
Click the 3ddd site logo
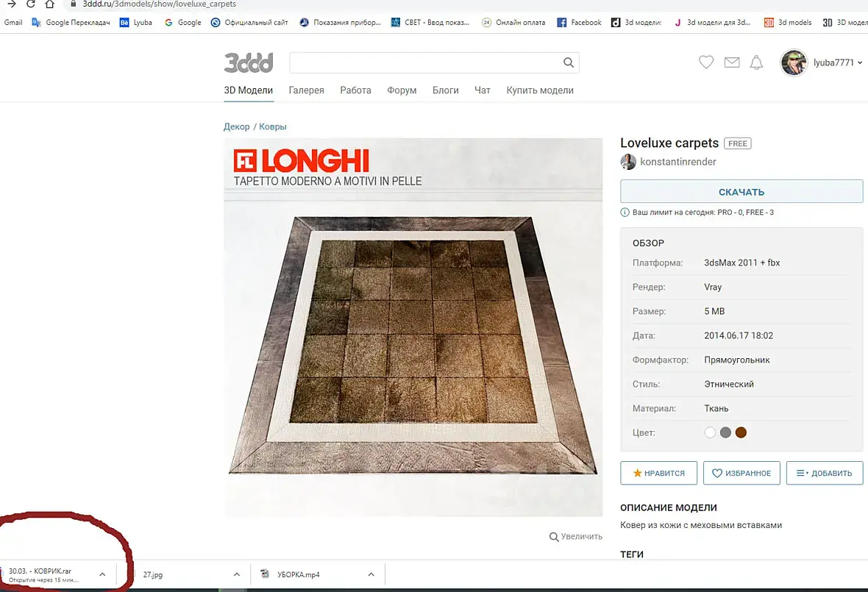click(249, 63)
